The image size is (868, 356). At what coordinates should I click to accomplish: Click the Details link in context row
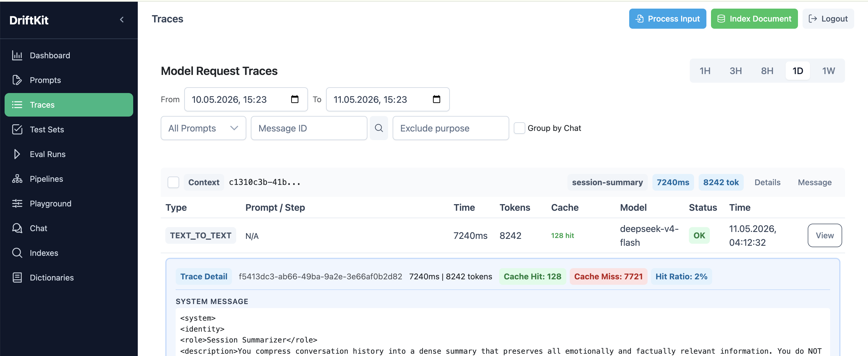pyautogui.click(x=767, y=182)
